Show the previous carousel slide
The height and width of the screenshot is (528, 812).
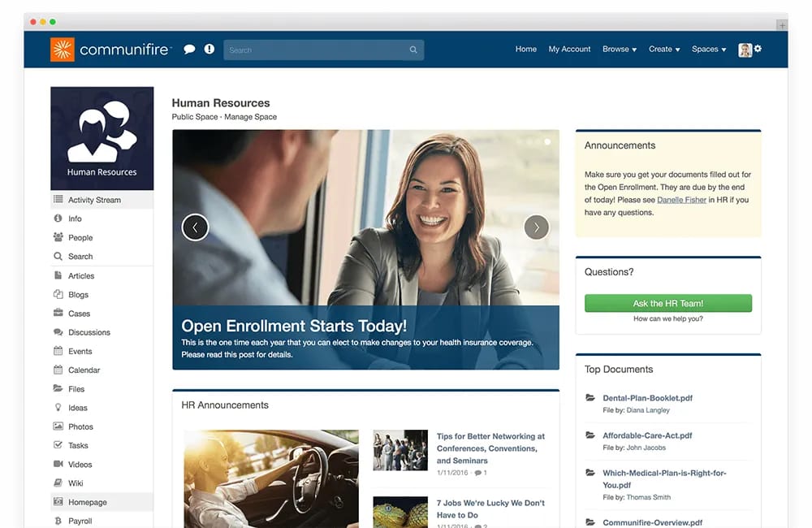195,227
